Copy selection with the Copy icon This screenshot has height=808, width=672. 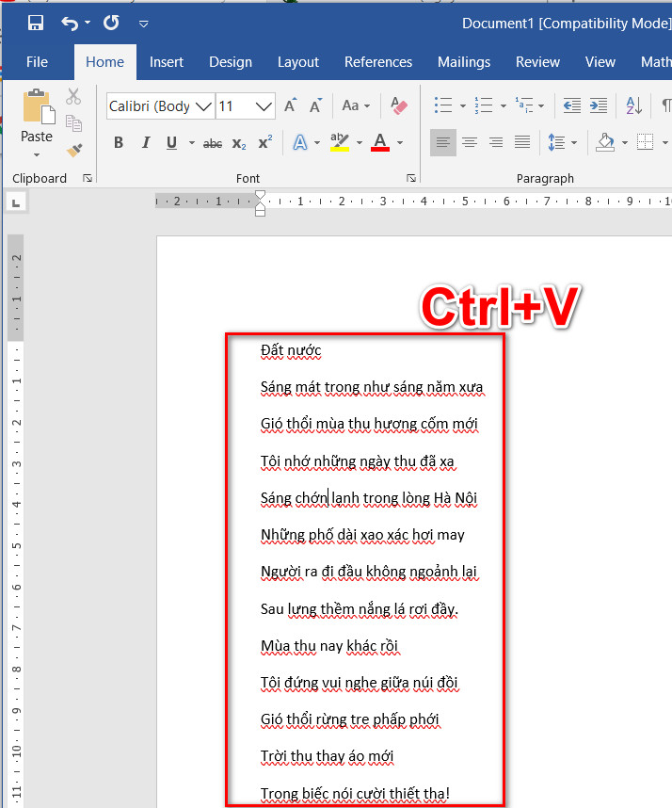tap(73, 123)
